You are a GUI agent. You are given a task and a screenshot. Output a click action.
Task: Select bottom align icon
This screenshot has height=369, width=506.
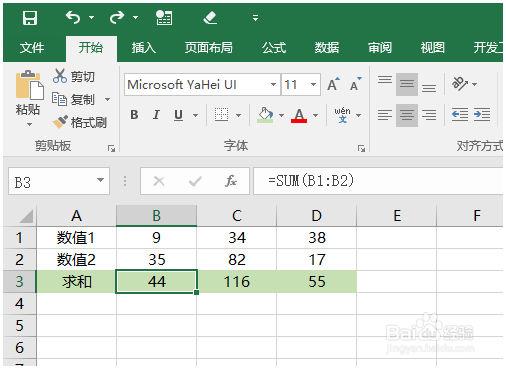point(429,88)
